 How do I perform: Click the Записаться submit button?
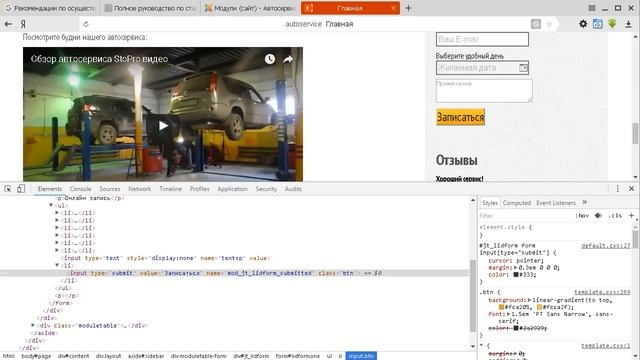tap(460, 117)
